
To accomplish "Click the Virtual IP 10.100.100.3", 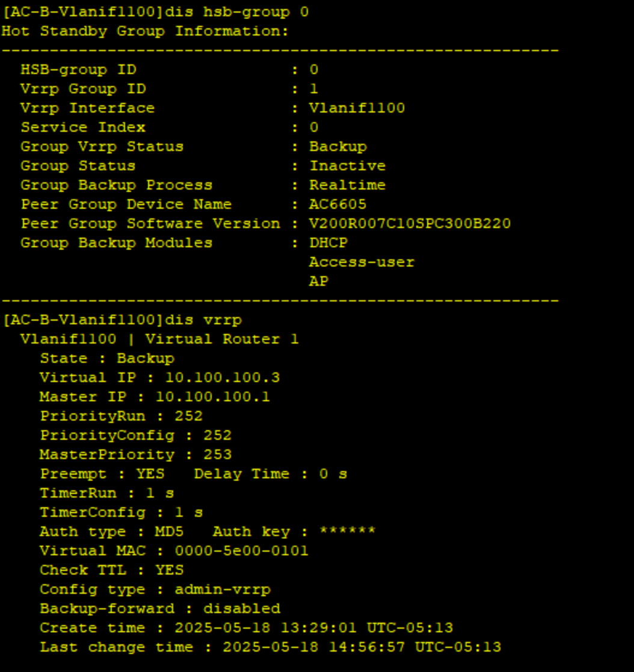I will point(223,378).
